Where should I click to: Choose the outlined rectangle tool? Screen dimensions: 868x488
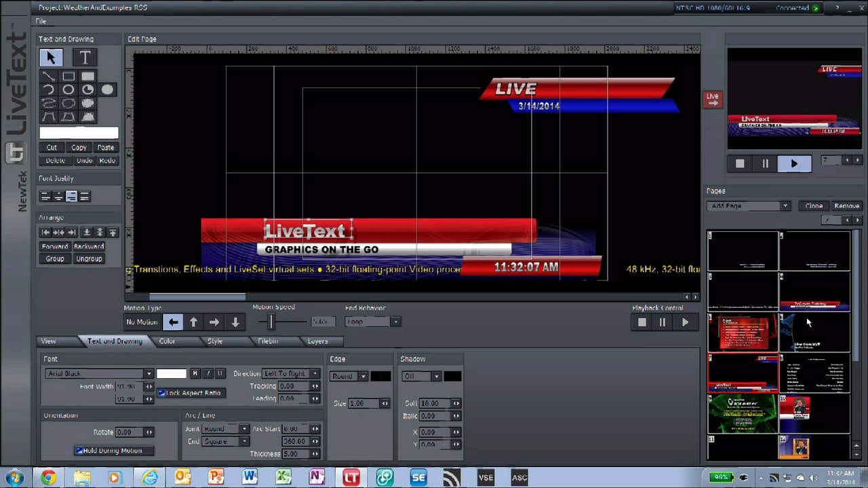[68, 76]
